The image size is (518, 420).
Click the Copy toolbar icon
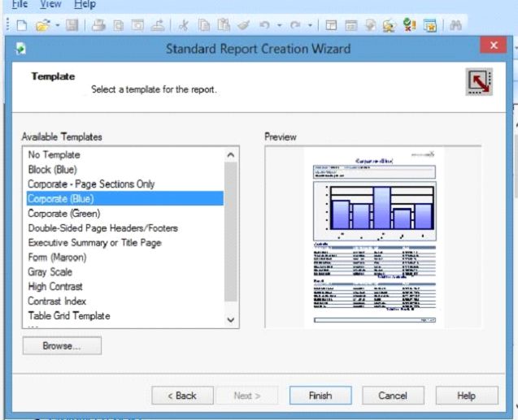click(204, 25)
